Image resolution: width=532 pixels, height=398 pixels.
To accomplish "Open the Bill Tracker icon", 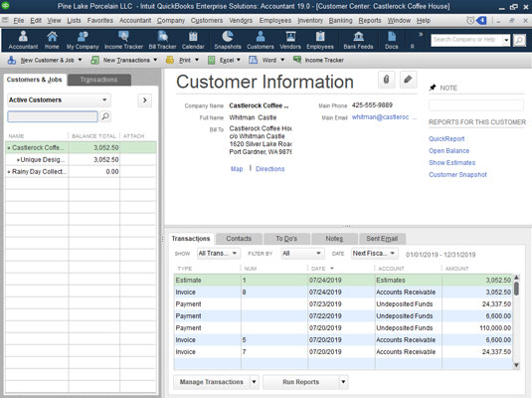I will click(162, 40).
